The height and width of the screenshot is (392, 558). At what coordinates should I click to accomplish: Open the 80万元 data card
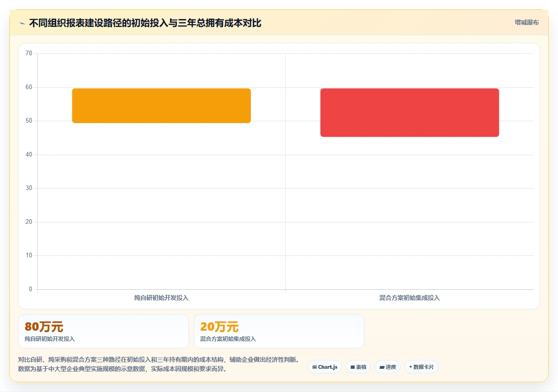104,331
